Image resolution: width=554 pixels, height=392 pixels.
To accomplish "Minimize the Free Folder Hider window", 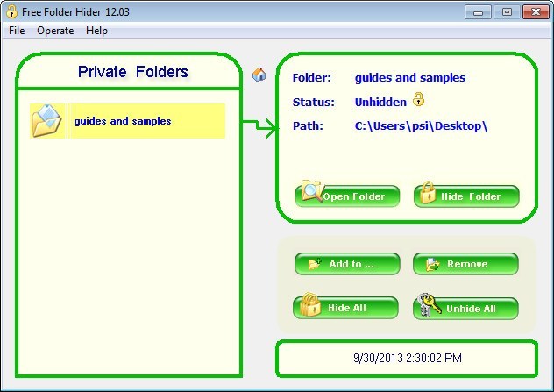I will pyautogui.click(x=478, y=12).
